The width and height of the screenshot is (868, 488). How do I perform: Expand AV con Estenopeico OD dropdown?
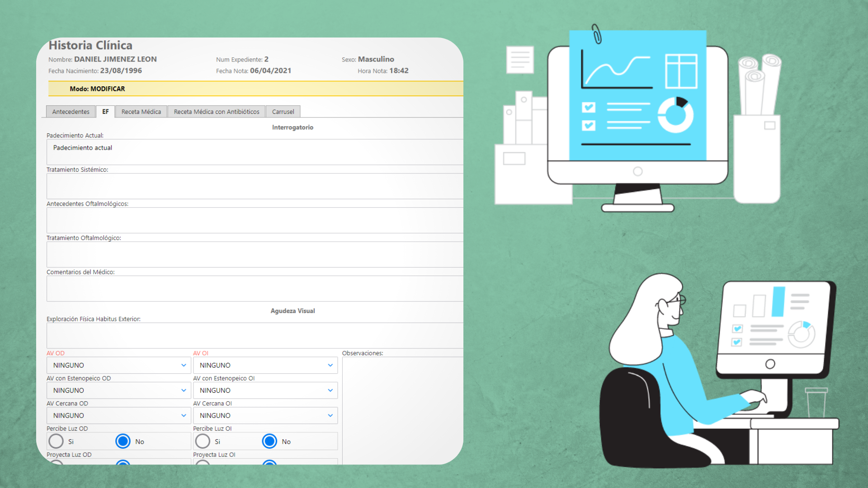pyautogui.click(x=184, y=390)
